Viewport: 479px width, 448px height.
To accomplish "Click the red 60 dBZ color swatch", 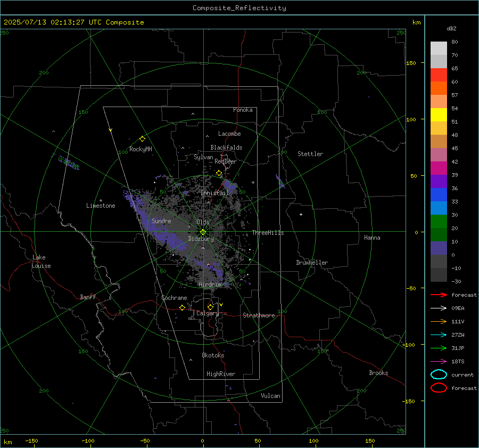I will (439, 75).
